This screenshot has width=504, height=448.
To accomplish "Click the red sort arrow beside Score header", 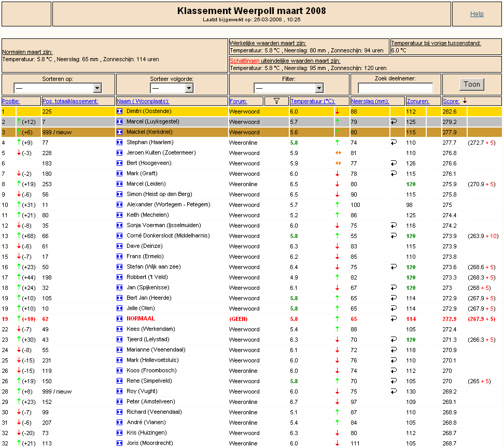I will pyautogui.click(x=465, y=101).
